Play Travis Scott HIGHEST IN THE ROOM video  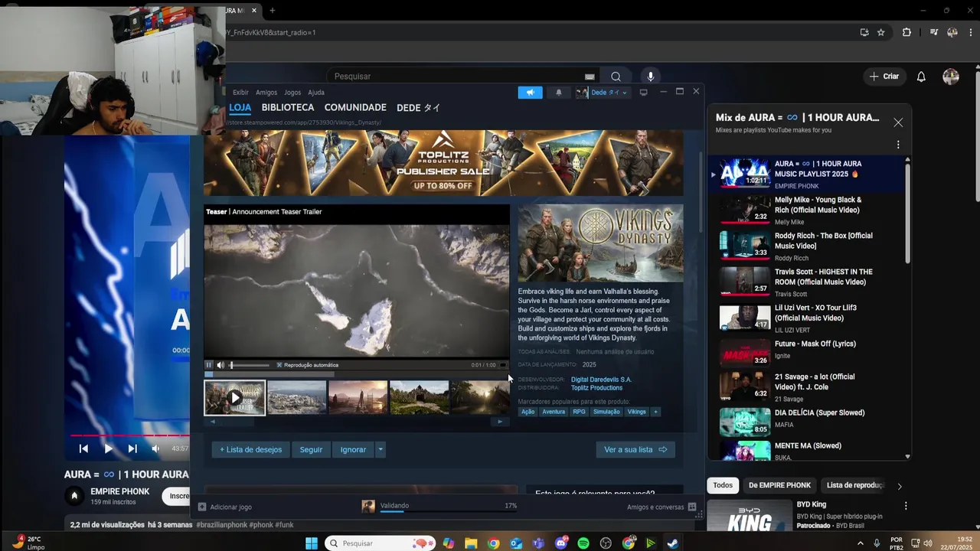pyautogui.click(x=808, y=282)
